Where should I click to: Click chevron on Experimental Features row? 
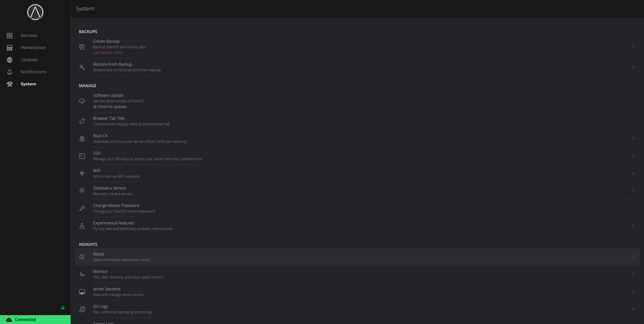coord(633,226)
